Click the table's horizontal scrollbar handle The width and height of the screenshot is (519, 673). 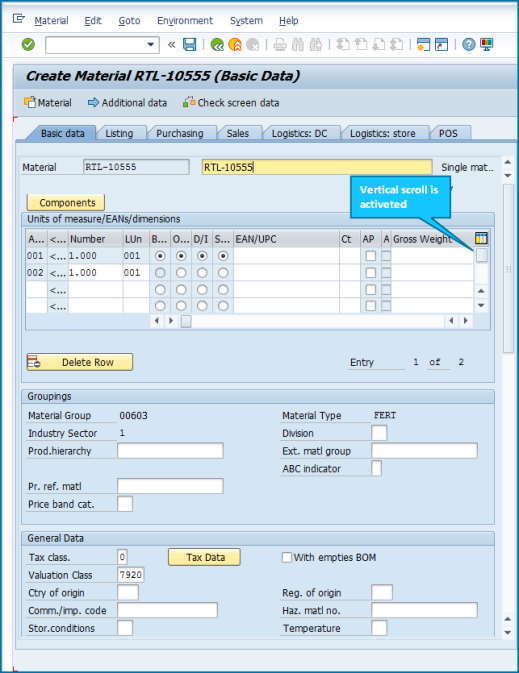(186, 321)
